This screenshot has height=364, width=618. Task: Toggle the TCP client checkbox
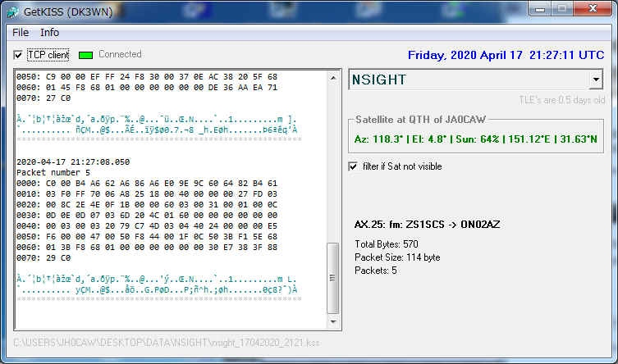[x=18, y=55]
